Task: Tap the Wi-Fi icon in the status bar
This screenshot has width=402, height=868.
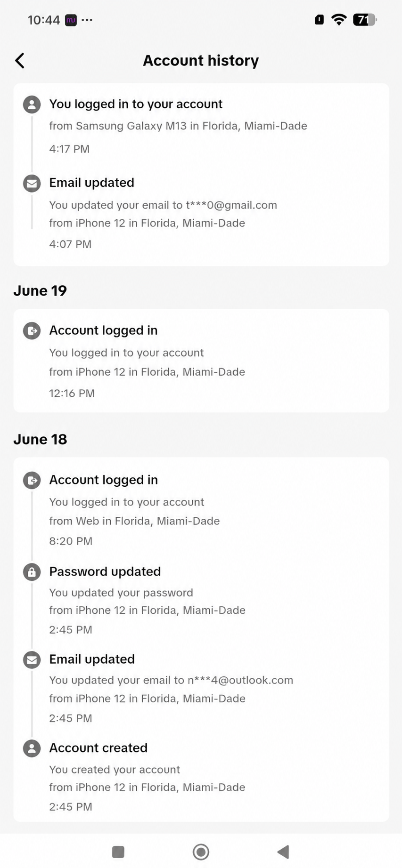Action: [x=339, y=19]
